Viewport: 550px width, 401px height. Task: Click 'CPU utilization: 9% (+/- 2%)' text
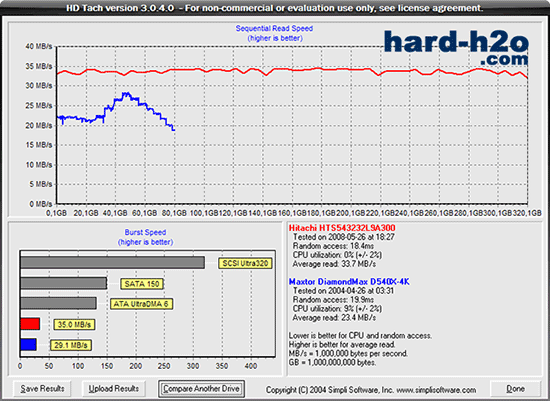coord(337,309)
